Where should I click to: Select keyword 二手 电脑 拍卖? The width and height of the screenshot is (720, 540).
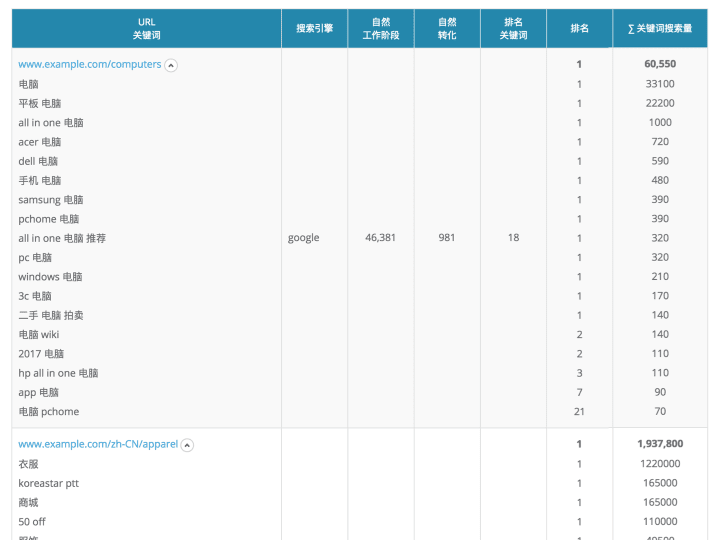(51, 315)
